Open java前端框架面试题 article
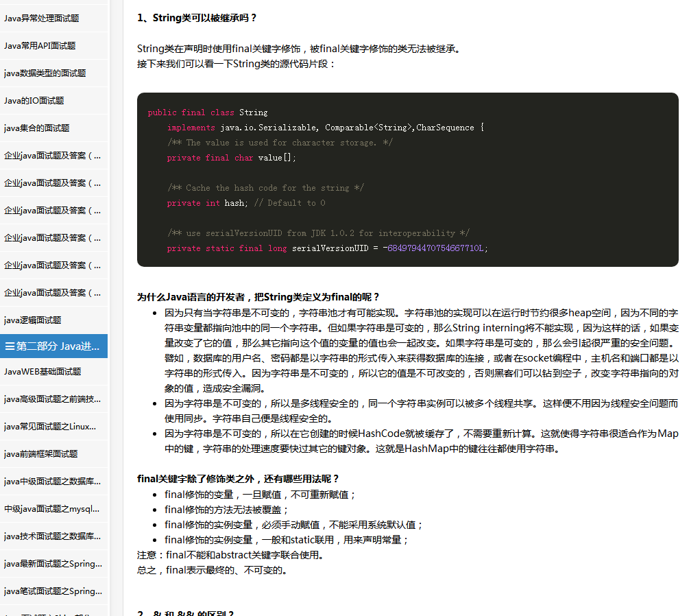Screen dimensions: 689x616 [40, 454]
